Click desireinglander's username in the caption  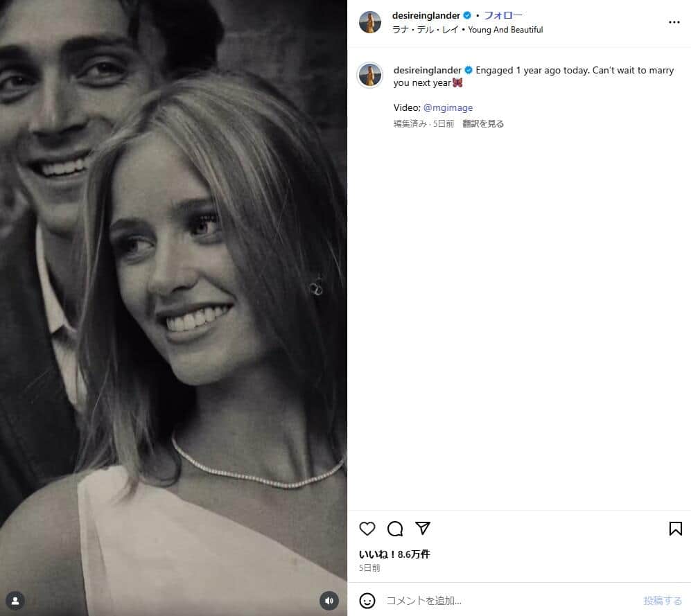tap(428, 70)
